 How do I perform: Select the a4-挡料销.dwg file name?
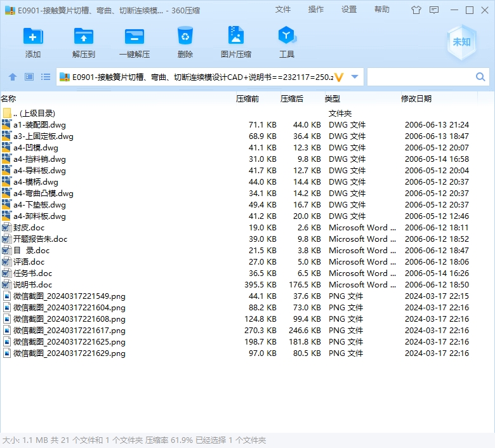coord(39,159)
